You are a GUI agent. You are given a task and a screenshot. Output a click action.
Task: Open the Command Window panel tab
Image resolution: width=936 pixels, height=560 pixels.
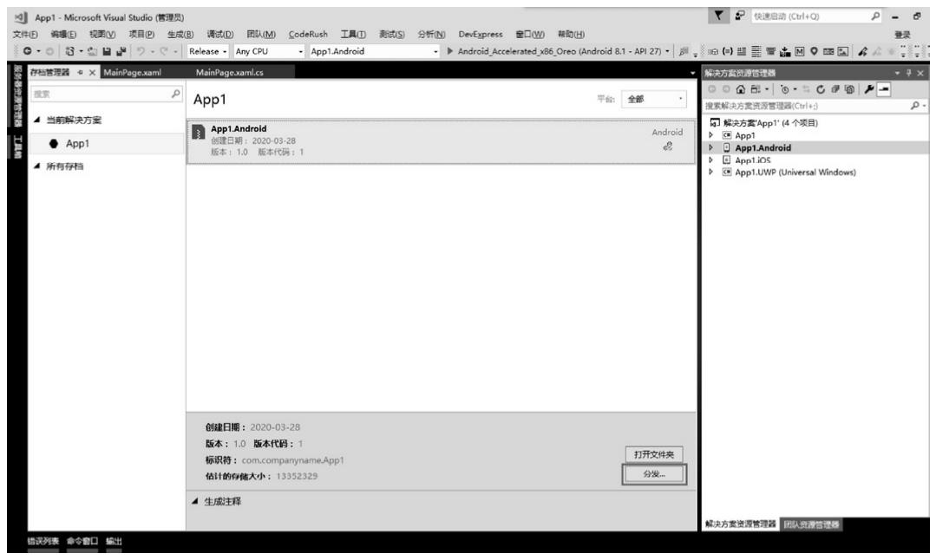82,541
